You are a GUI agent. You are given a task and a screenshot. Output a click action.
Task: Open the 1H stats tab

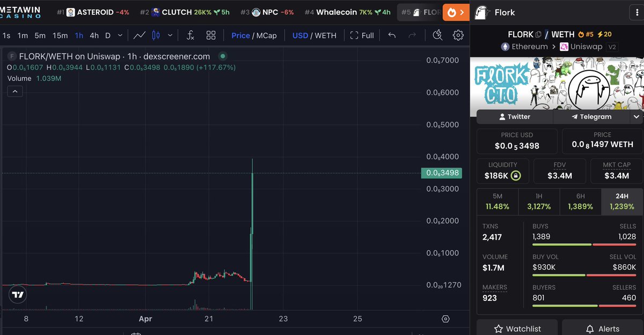[x=539, y=202]
